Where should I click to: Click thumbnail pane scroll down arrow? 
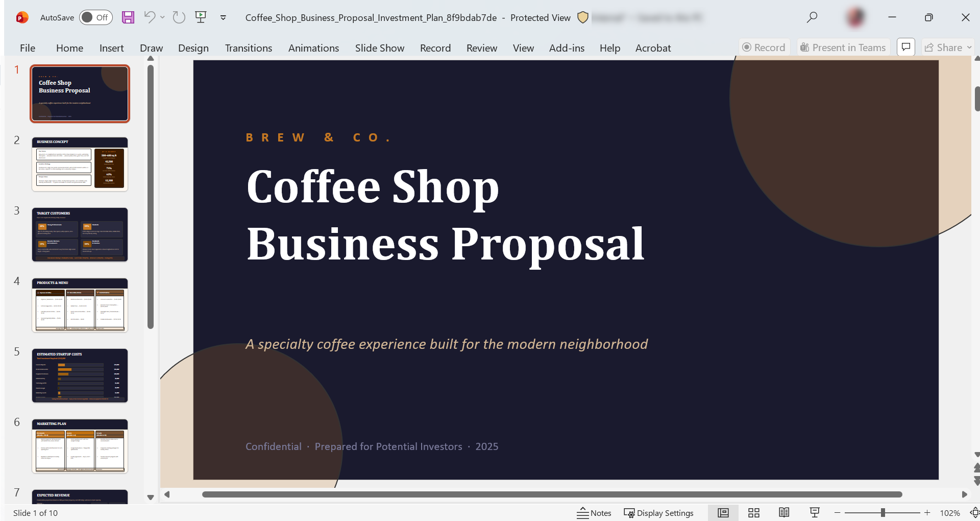tap(151, 497)
